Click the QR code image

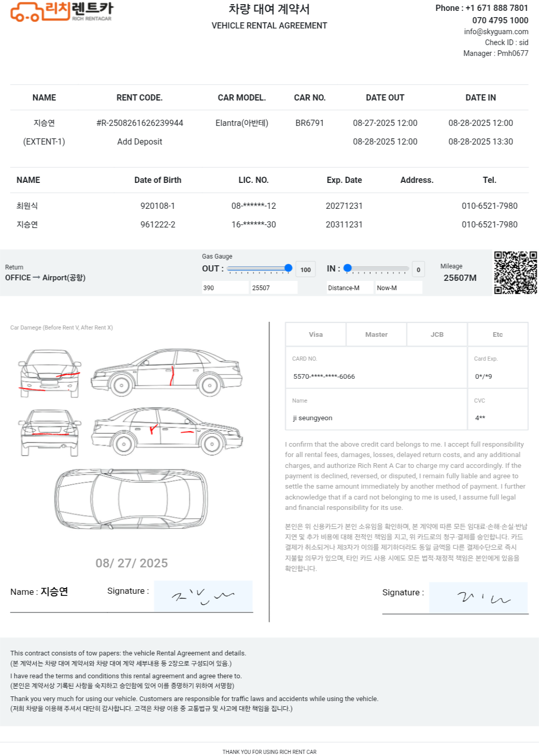pyautogui.click(x=515, y=273)
